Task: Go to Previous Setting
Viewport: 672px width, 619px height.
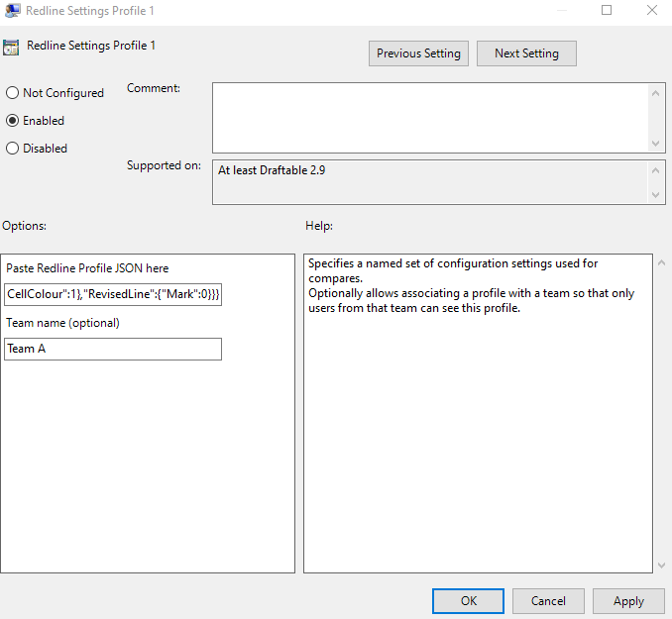Action: pos(418,53)
